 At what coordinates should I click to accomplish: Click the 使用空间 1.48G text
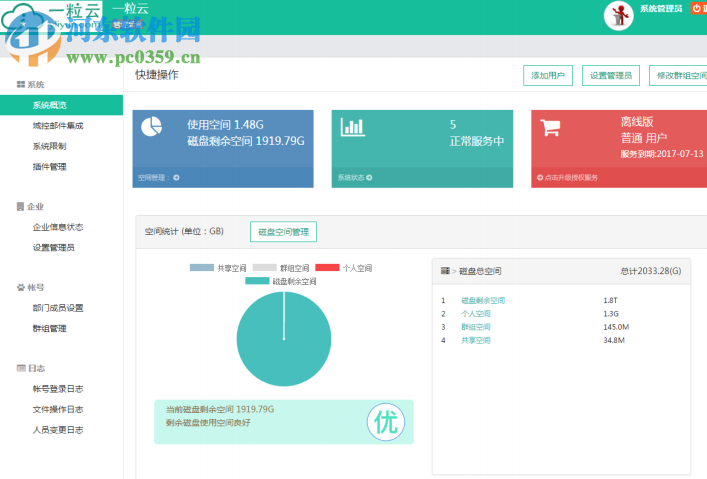click(225, 124)
